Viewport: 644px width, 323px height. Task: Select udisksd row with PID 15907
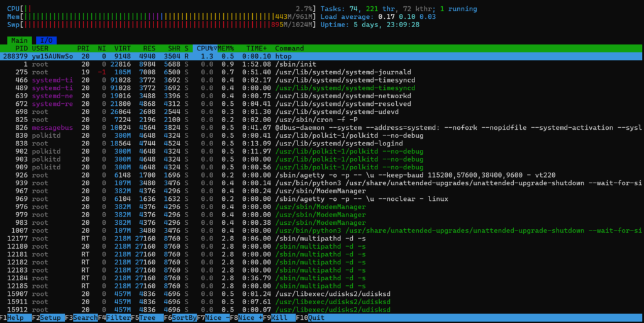click(322, 294)
